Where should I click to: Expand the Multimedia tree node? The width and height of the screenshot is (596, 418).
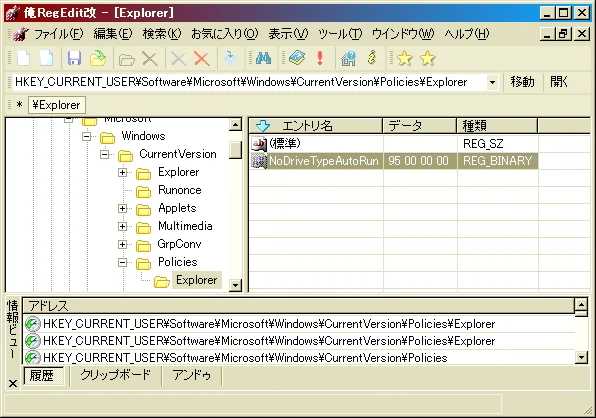(x=122, y=226)
